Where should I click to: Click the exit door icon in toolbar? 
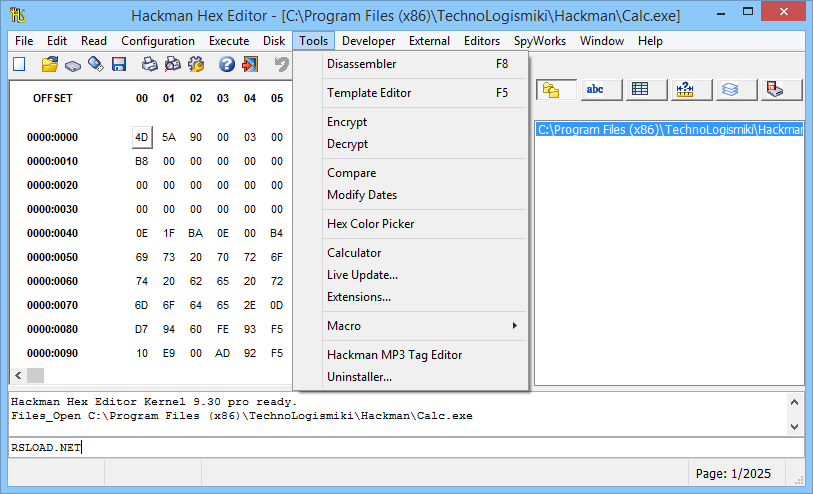(250, 64)
